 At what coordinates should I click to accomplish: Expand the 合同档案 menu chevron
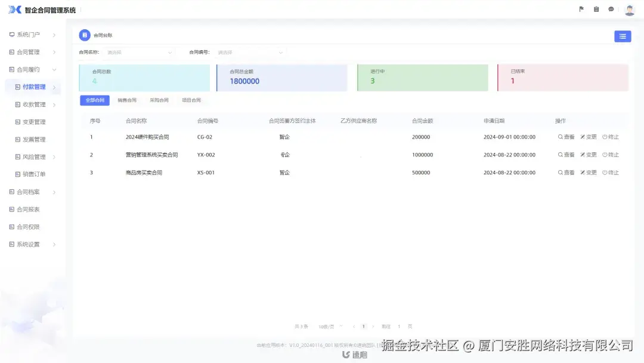54,192
